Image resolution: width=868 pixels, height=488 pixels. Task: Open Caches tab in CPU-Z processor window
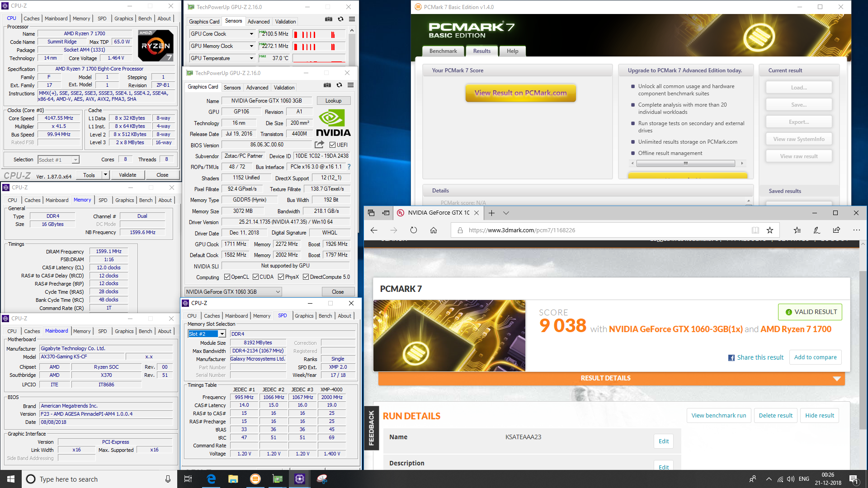pos(32,19)
